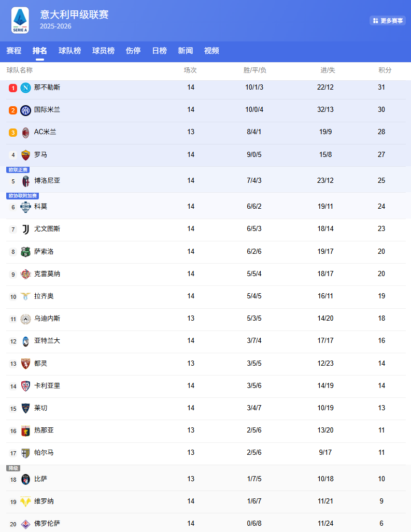
Task: Click the Fiorentina team crest
Action: [x=25, y=524]
